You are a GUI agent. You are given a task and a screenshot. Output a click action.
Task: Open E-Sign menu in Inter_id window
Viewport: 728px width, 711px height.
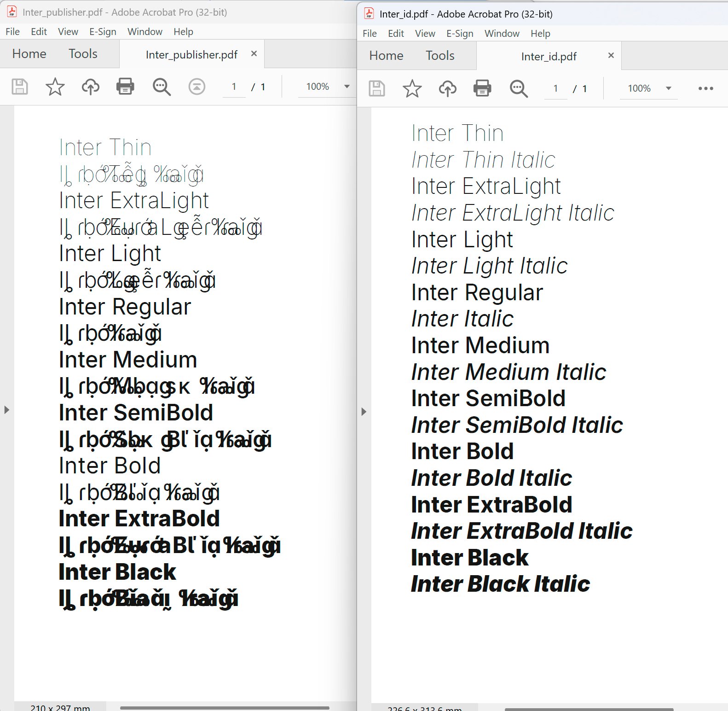[x=460, y=34]
